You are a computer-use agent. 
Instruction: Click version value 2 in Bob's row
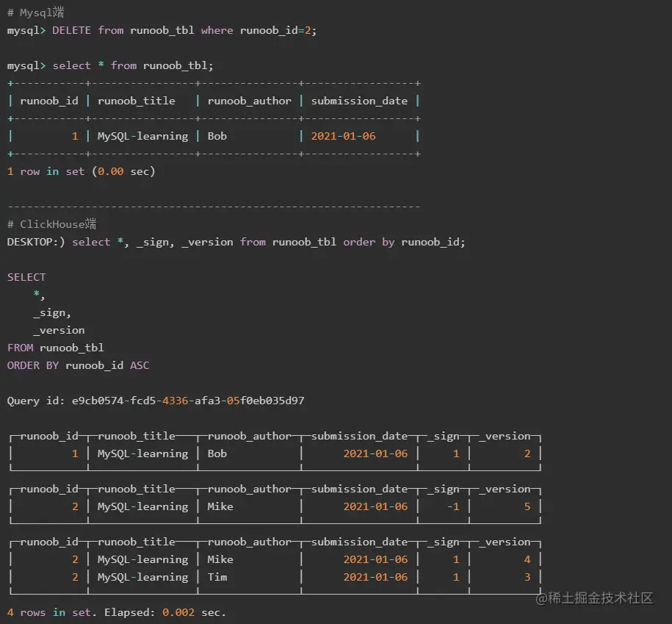point(527,453)
